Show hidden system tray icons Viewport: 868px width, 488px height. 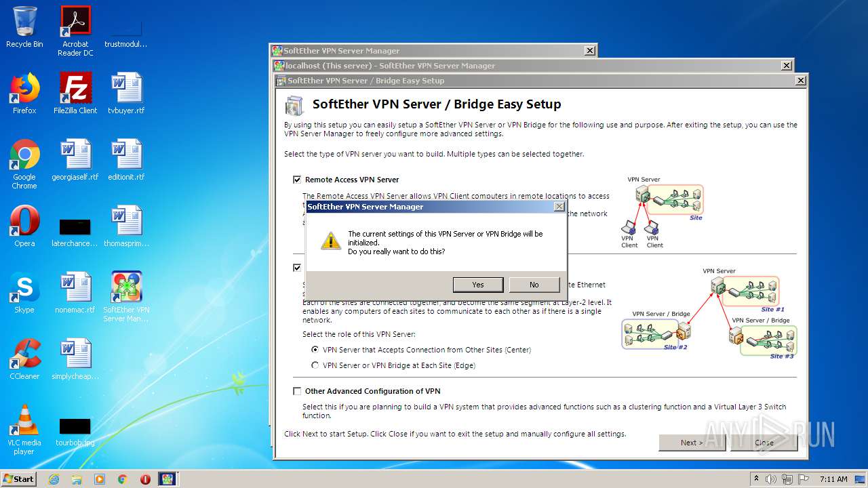757,479
